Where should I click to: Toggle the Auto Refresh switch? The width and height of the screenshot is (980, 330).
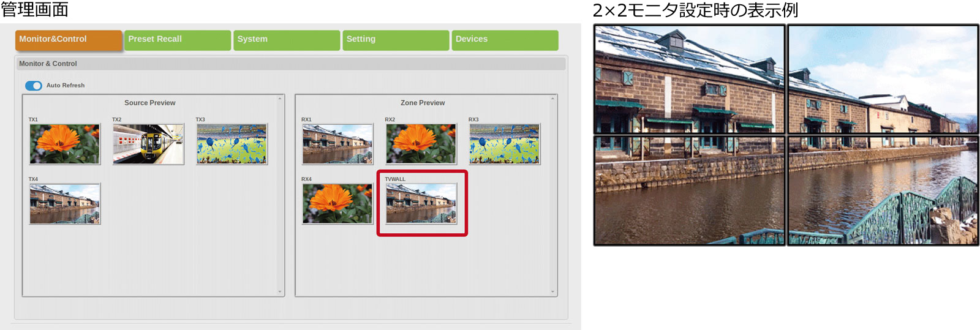tap(34, 86)
